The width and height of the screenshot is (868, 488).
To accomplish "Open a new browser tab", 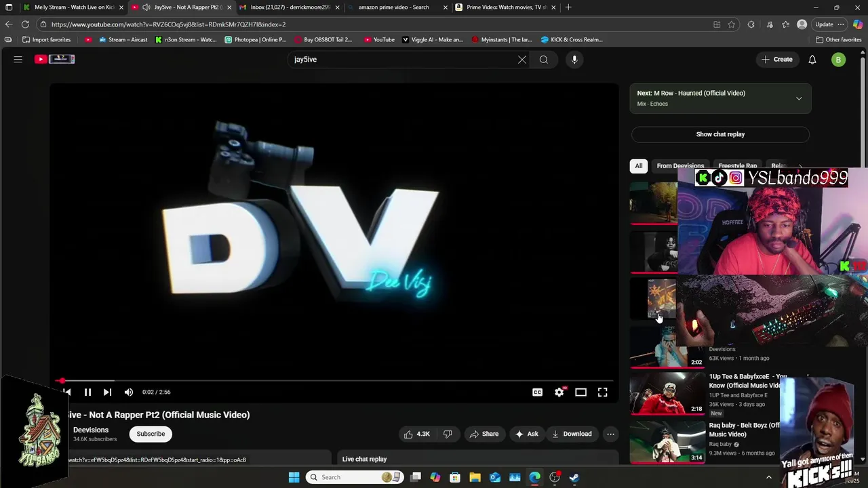I will click(568, 7).
